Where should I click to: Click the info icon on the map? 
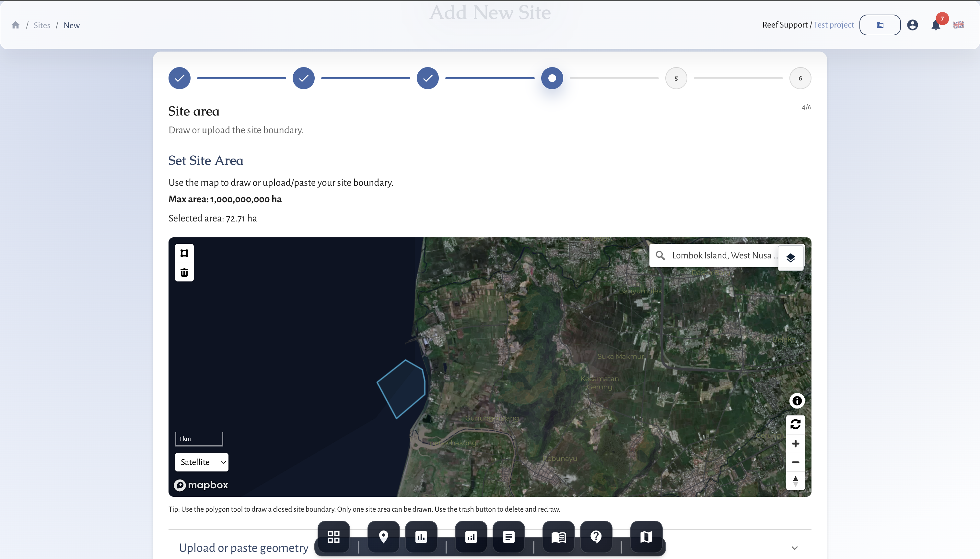click(797, 400)
